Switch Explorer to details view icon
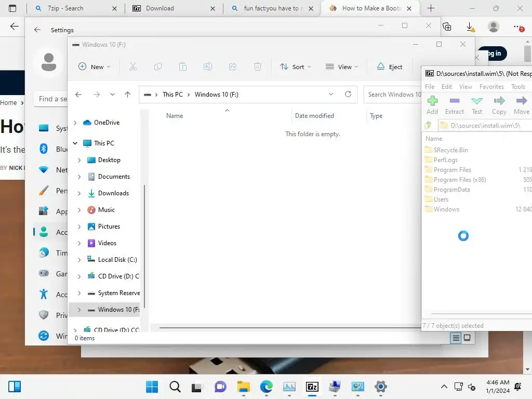Viewport: 532px width, 399px height. [456, 338]
